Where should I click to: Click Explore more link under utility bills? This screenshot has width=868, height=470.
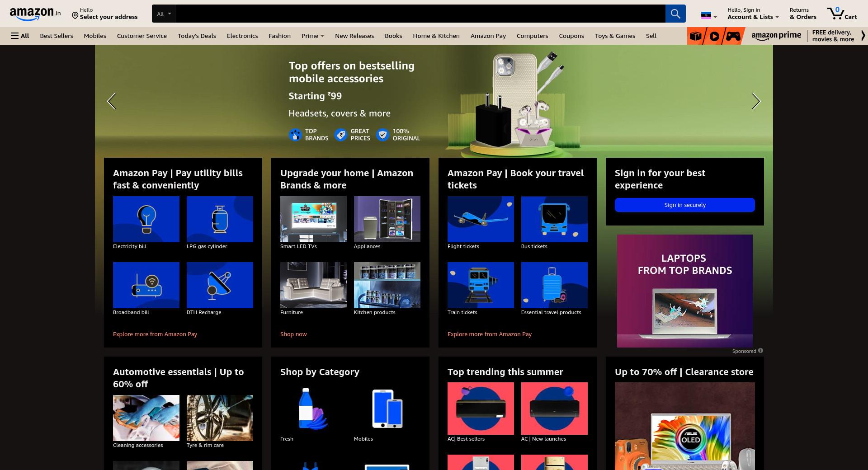155,334
